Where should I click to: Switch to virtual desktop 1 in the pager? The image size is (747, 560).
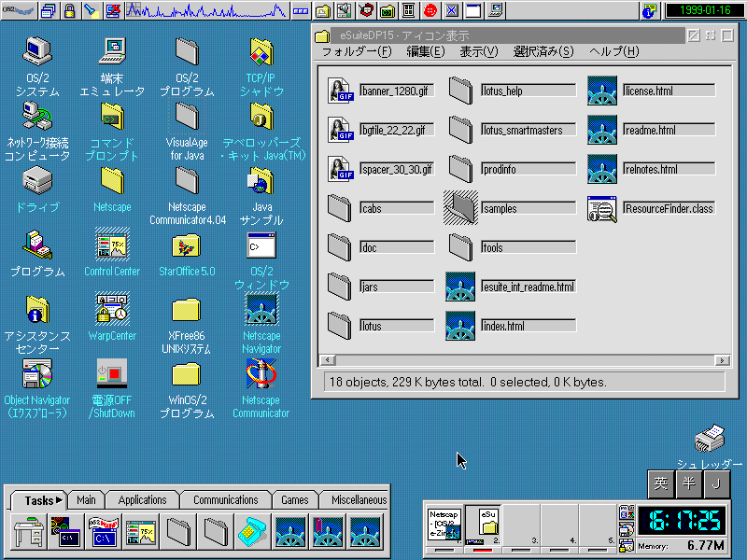(444, 525)
